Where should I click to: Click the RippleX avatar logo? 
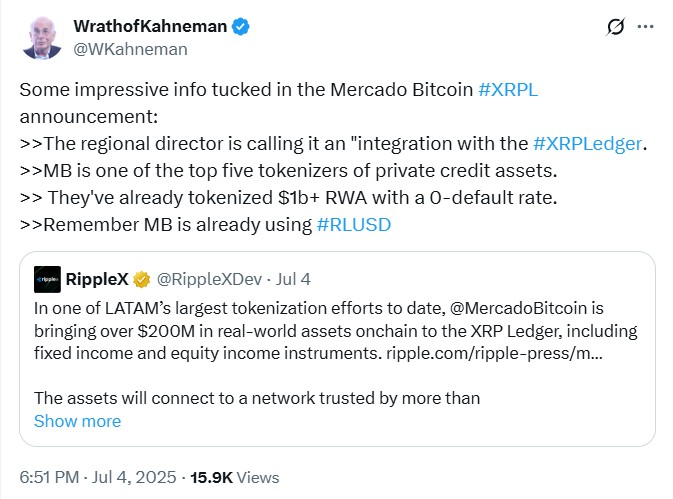[x=47, y=279]
